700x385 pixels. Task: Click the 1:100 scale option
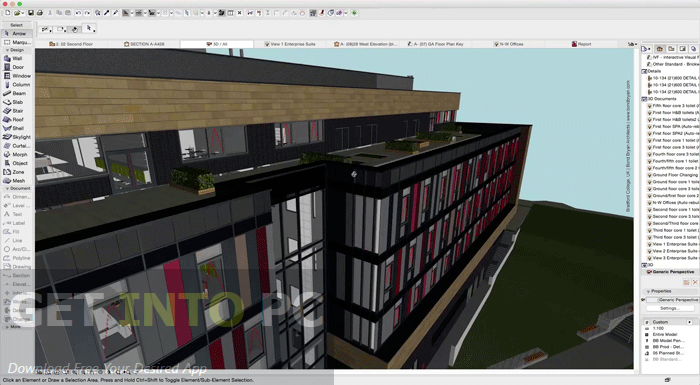click(658, 328)
